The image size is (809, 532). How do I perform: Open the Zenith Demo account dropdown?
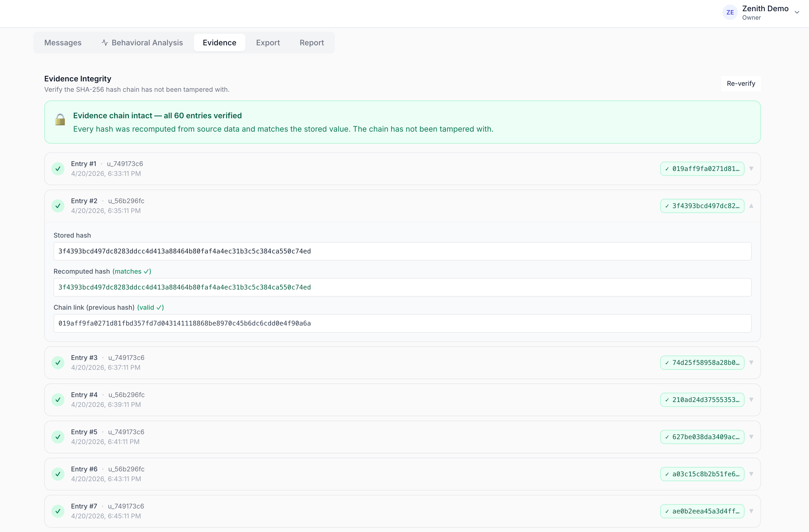(797, 12)
